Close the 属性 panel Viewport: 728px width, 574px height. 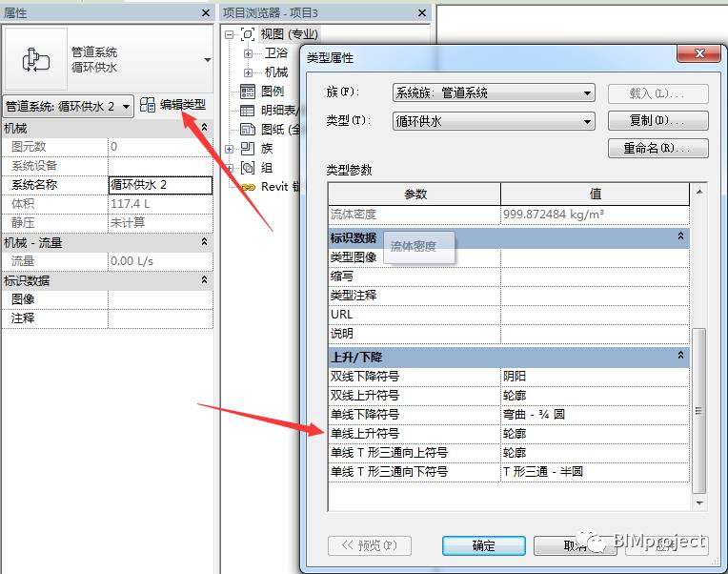coord(206,13)
